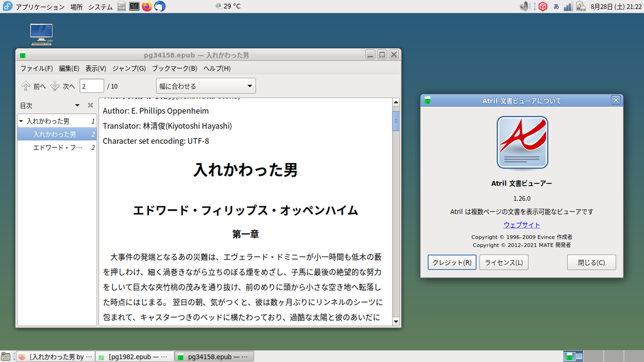Close the 目次 sidebar with x icon
Screen dimensions: 644x362
91,106
